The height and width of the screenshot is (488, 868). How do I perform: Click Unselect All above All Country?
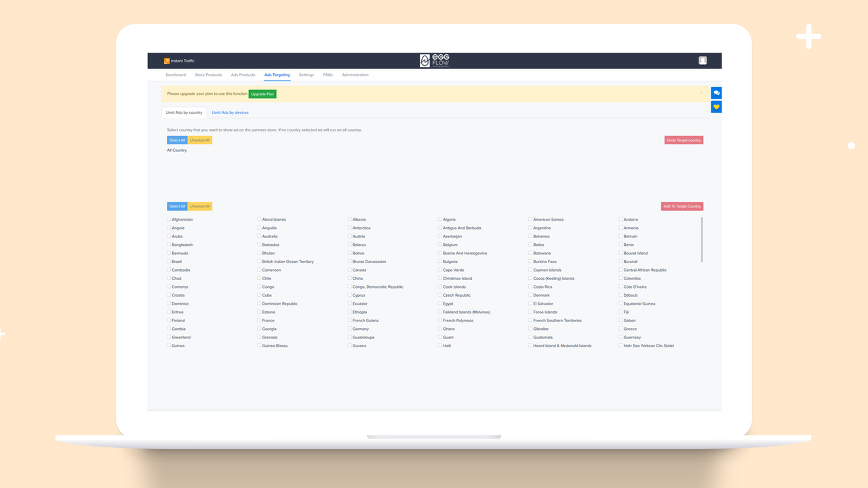[x=199, y=140]
